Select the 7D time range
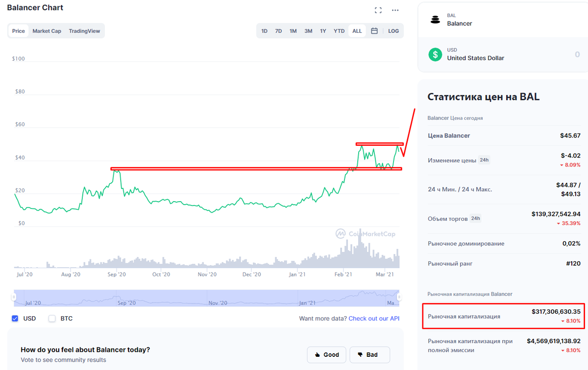The image size is (588, 370). pos(278,31)
